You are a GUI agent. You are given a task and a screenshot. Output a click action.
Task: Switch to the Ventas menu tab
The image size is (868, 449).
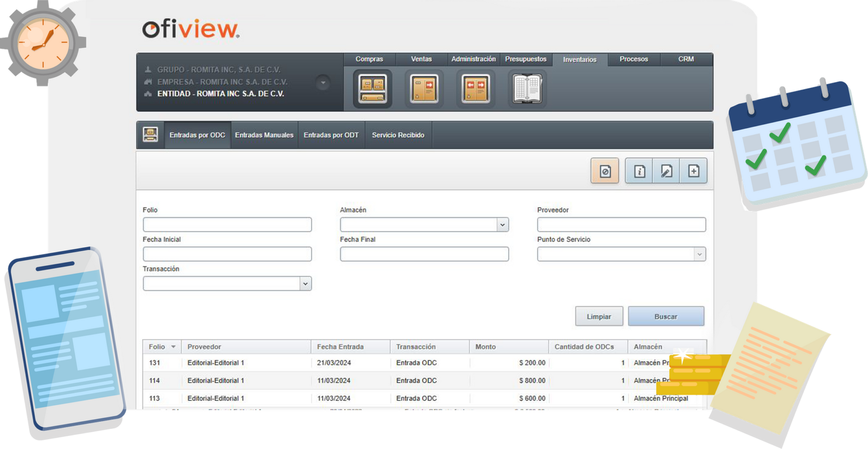click(x=421, y=59)
